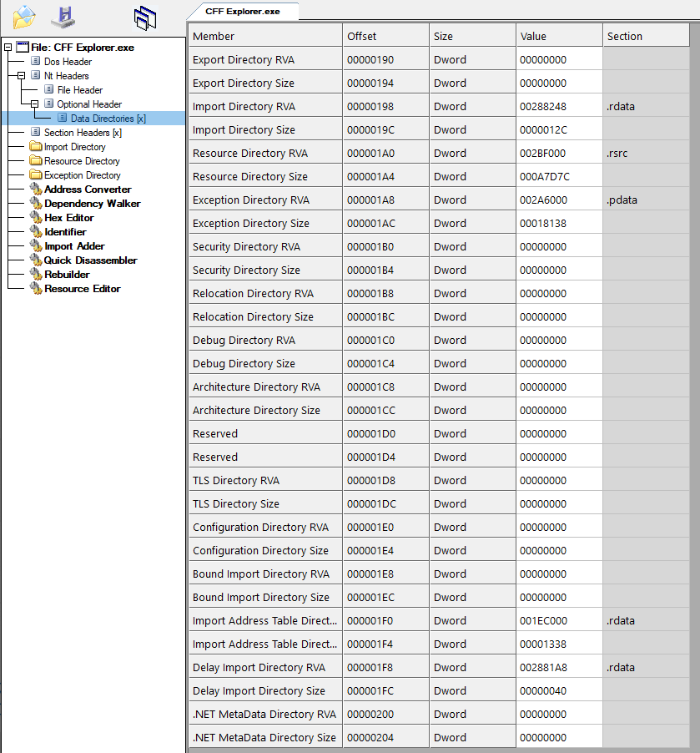This screenshot has height=753, width=700.
Task: Click the multiple windows toolbar icon
Action: click(x=145, y=18)
